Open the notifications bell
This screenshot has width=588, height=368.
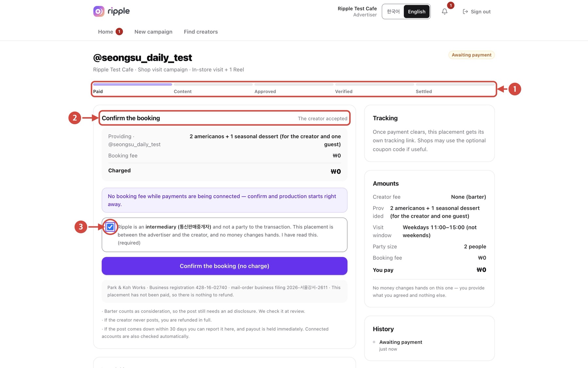pyautogui.click(x=445, y=11)
